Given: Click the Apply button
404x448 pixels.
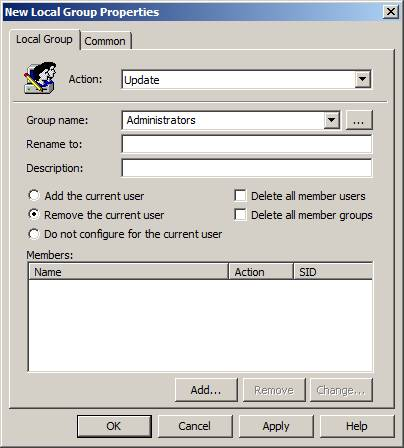Looking at the screenshot, I should point(276,426).
